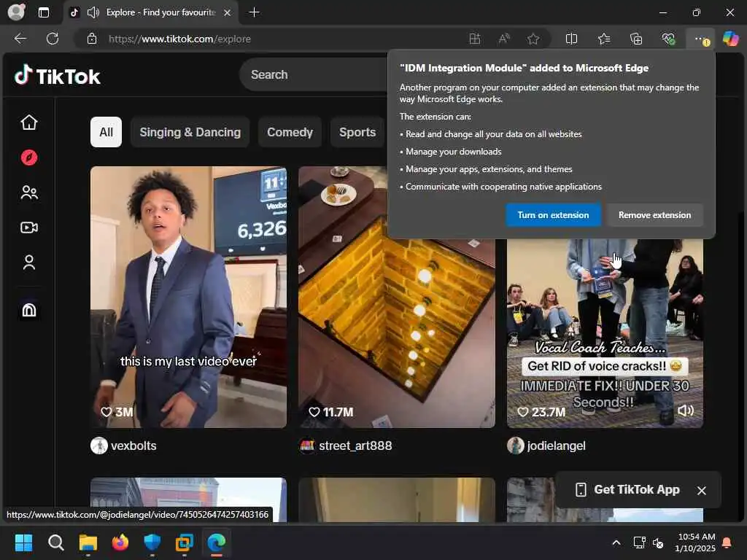The width and height of the screenshot is (747, 560).
Task: Open the TikTok home (For You) icon
Action: click(x=29, y=122)
